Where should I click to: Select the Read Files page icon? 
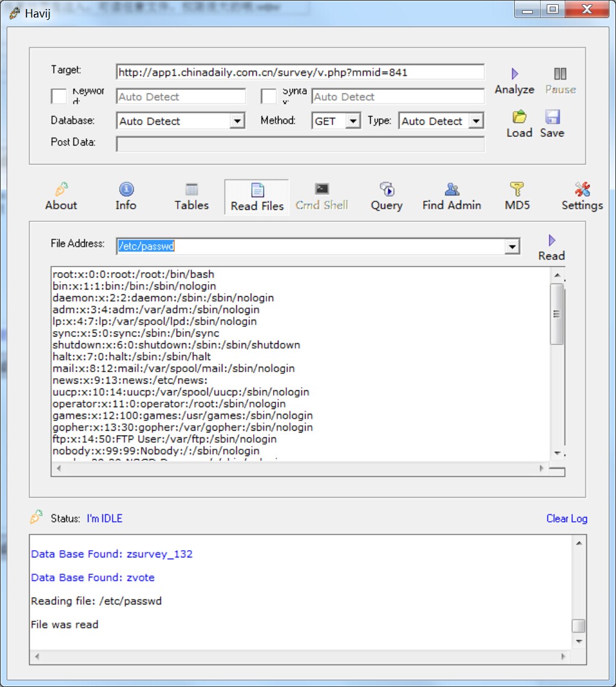click(257, 190)
